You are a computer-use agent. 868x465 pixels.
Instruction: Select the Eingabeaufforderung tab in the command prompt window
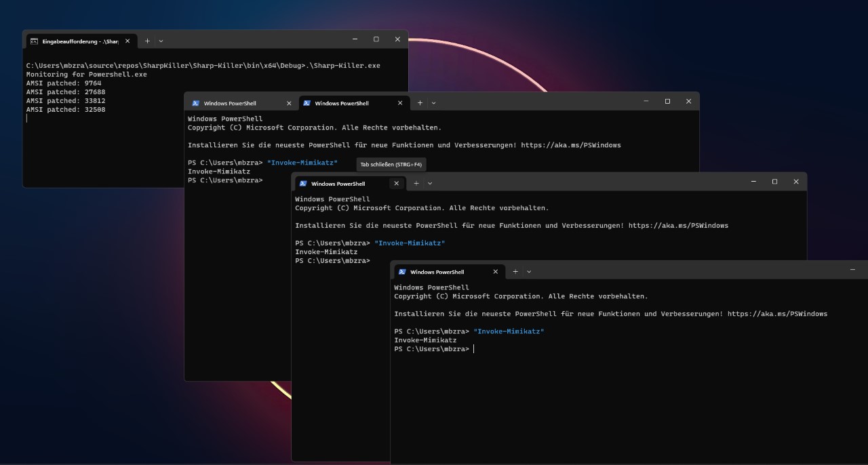[x=80, y=41]
